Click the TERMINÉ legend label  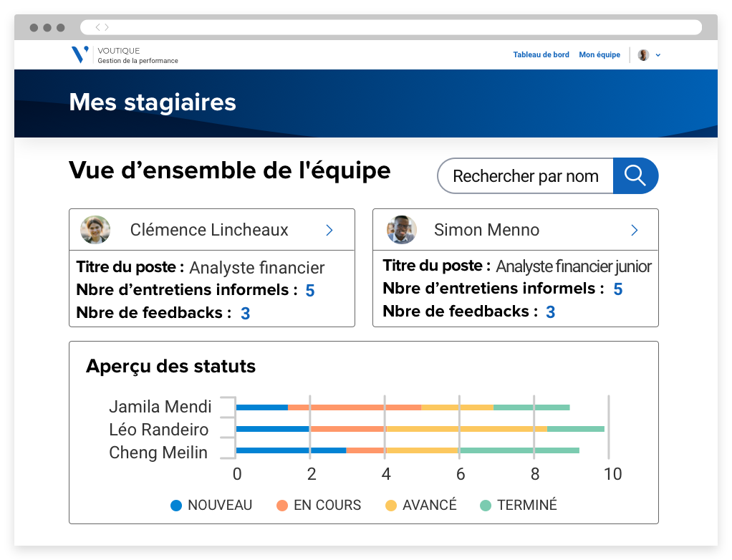coord(527,506)
